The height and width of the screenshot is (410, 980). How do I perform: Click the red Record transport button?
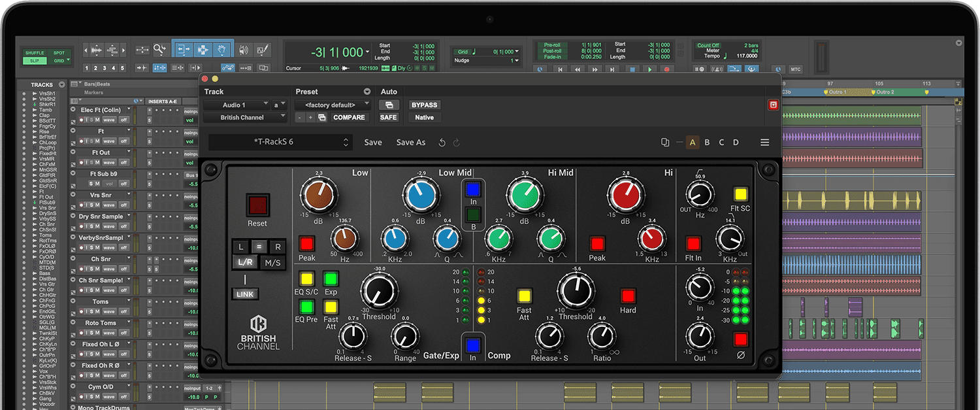click(666, 69)
